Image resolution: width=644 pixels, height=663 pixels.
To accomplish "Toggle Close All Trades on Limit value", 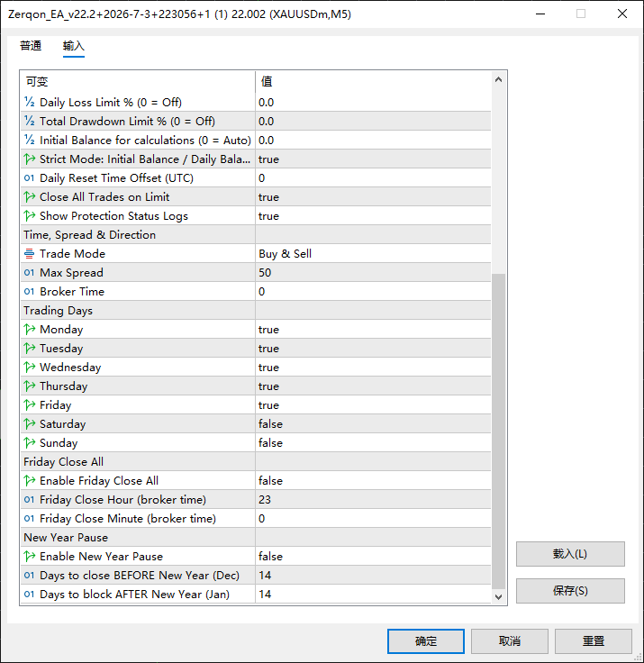I will pos(373,197).
